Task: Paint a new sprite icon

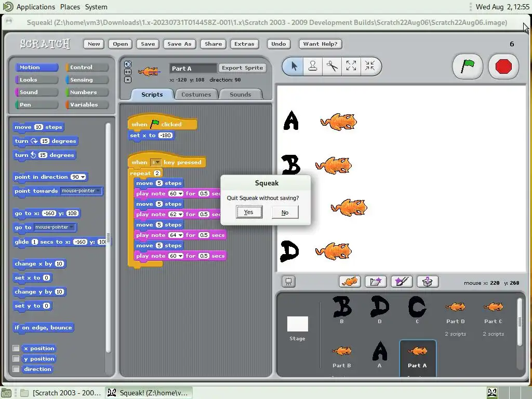Action: [402, 282]
